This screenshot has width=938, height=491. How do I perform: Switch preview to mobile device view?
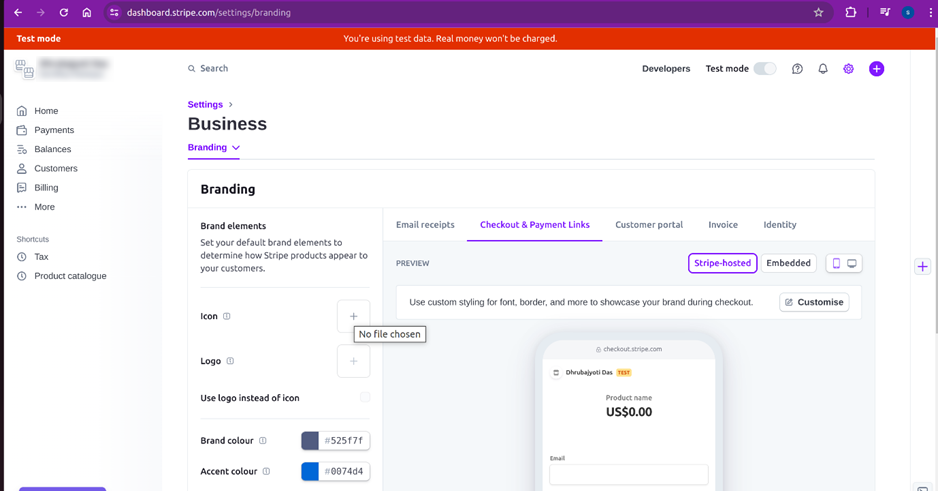point(836,263)
